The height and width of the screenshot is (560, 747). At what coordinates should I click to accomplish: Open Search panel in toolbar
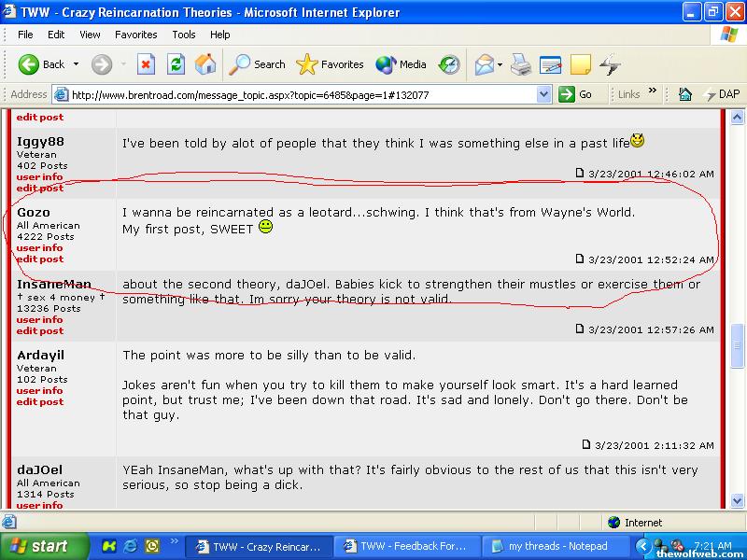tap(258, 64)
